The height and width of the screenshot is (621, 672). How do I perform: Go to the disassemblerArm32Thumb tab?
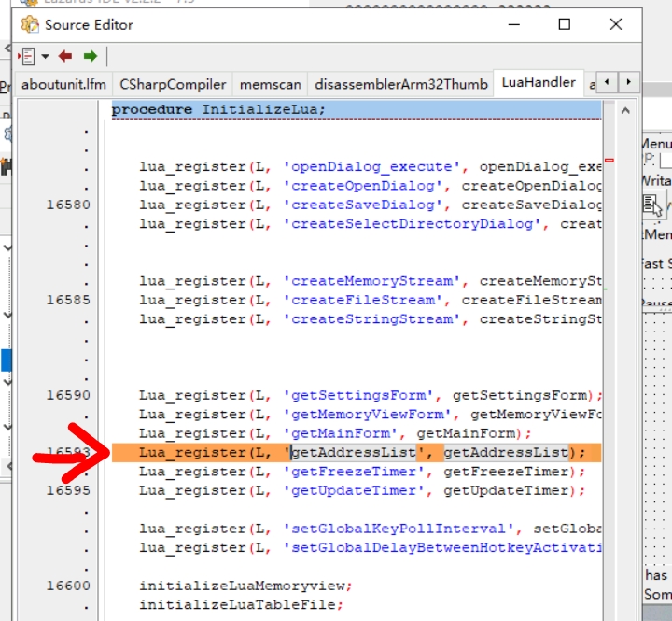pos(401,84)
